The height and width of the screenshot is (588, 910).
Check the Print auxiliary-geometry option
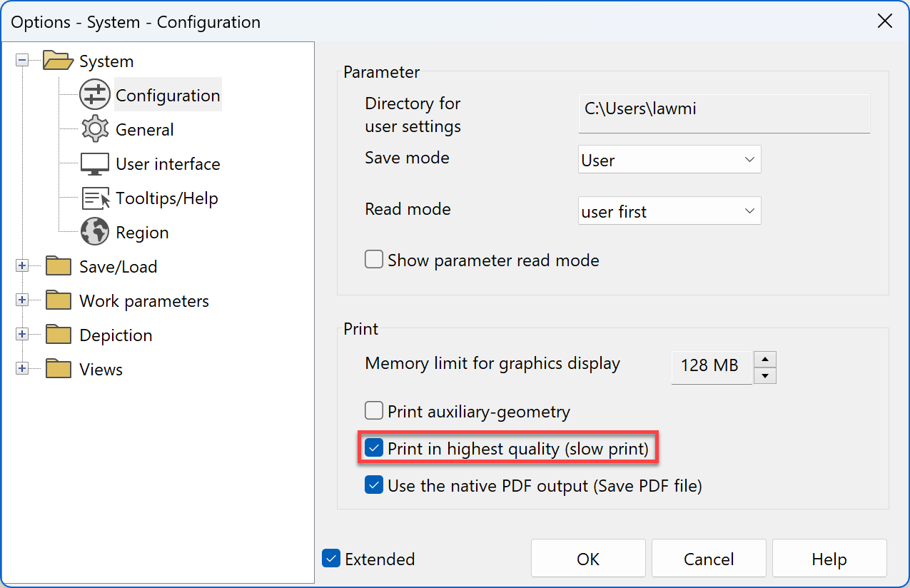pos(373,410)
